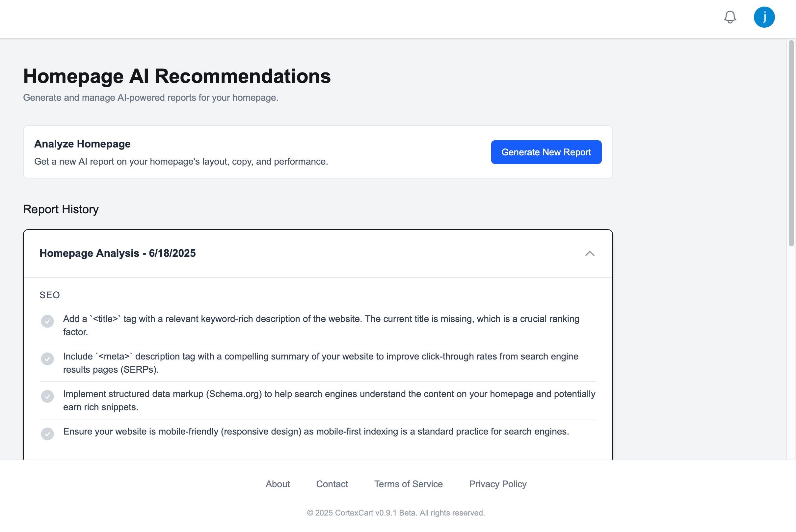Click the Homepage Analysis - 6/18/2025 title
The width and height of the screenshot is (796, 532).
[x=118, y=253]
